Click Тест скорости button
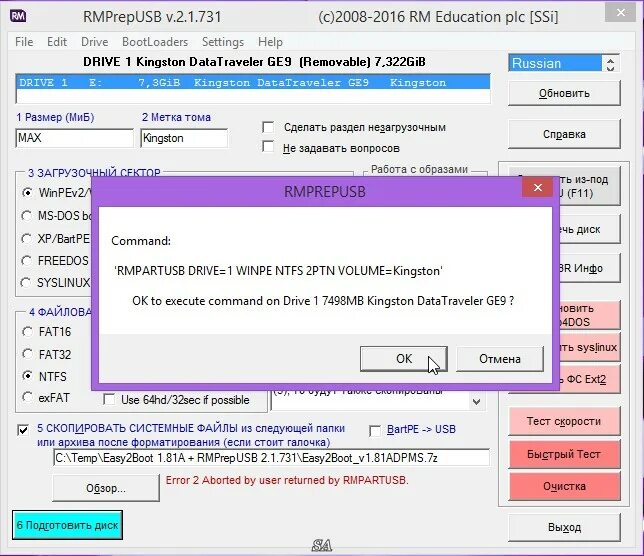 pos(564,421)
